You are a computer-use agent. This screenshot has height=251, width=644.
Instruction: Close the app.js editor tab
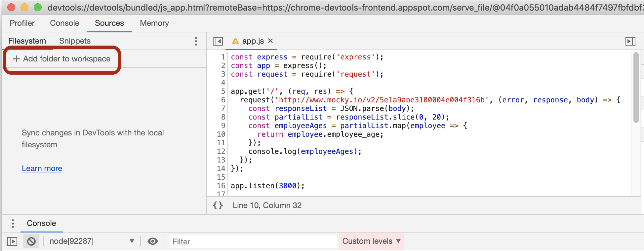click(x=270, y=41)
